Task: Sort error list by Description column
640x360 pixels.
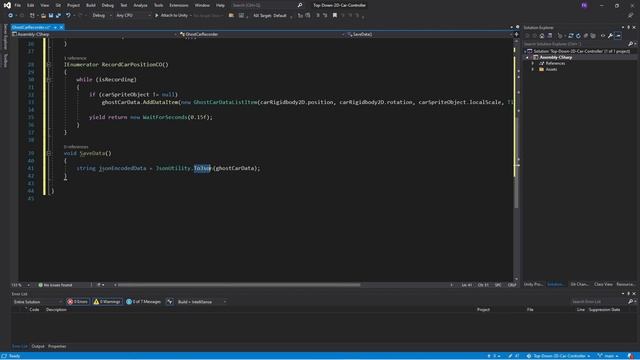Action: 56,310
